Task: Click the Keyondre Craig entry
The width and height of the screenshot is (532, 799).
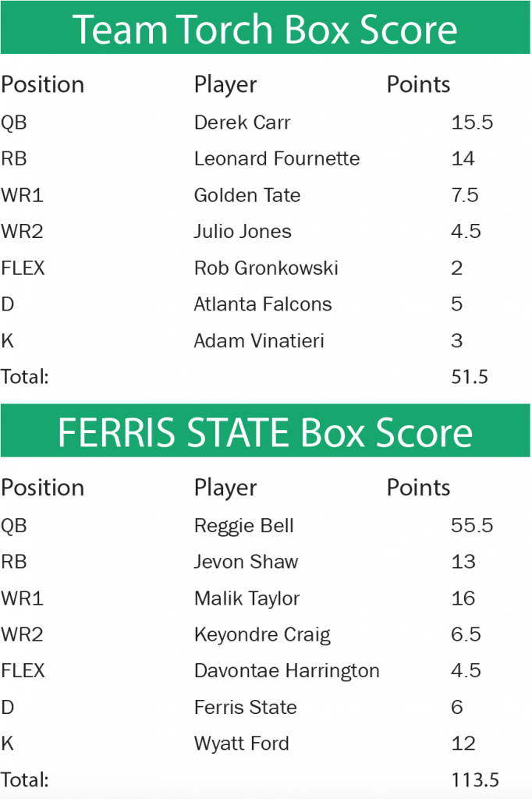Action: point(262,635)
